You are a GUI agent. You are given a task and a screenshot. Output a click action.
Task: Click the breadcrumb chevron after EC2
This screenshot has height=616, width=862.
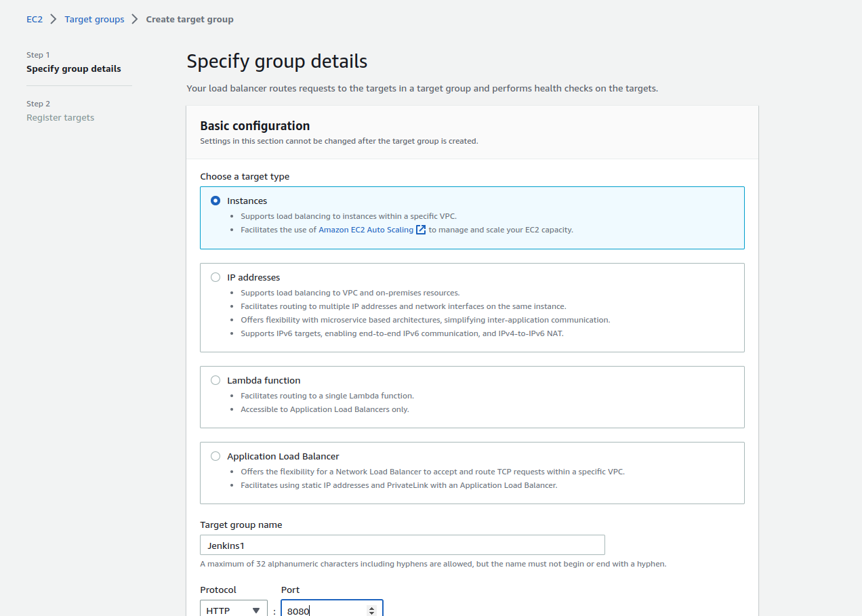click(x=54, y=19)
